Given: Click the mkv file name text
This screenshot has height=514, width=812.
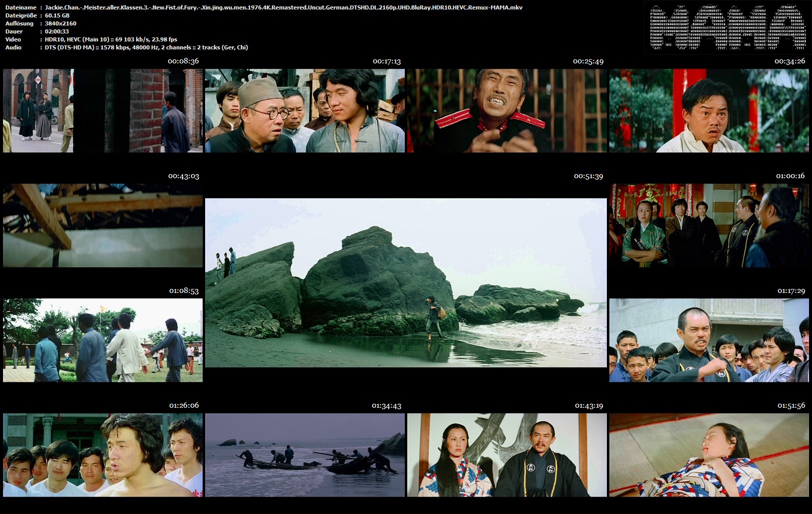Looking at the screenshot, I should pyautogui.click(x=283, y=7).
